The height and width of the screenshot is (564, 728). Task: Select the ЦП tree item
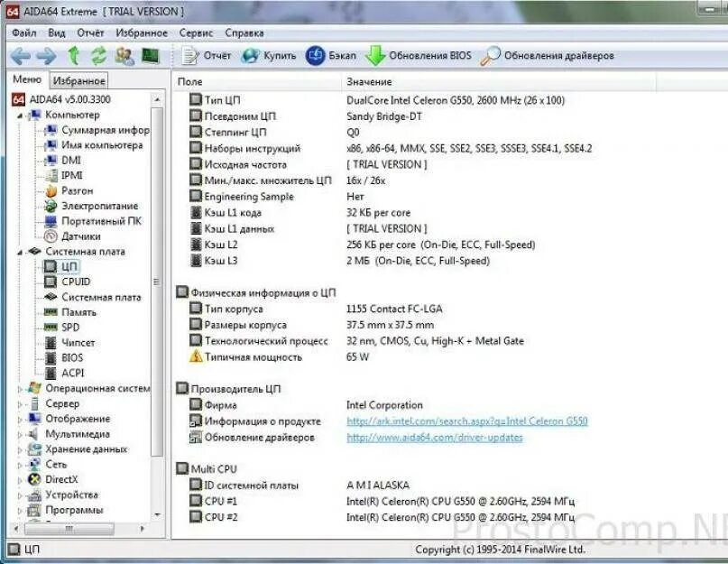60,267
